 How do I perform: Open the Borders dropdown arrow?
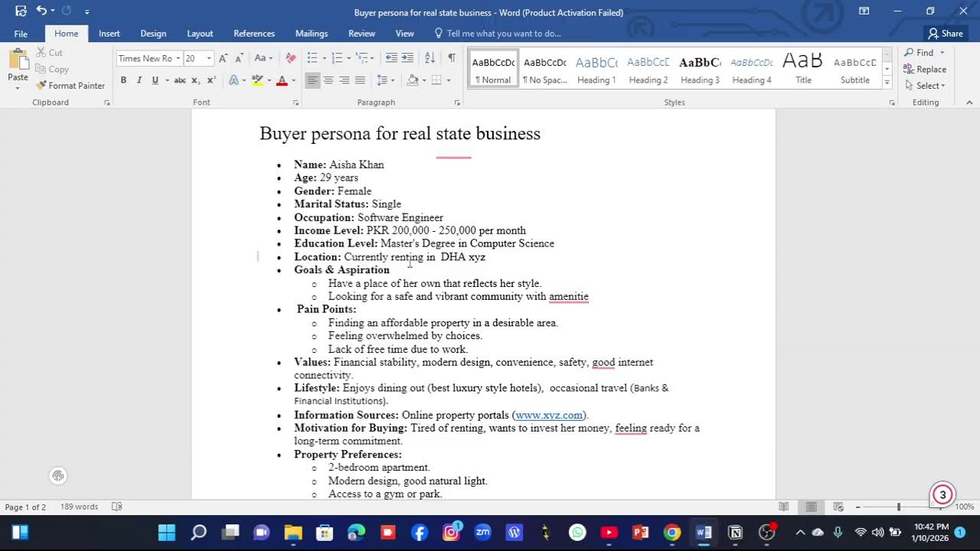(448, 80)
